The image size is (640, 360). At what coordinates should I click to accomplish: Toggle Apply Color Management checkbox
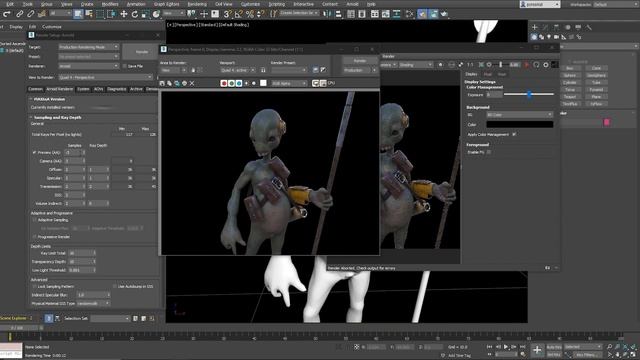514,134
